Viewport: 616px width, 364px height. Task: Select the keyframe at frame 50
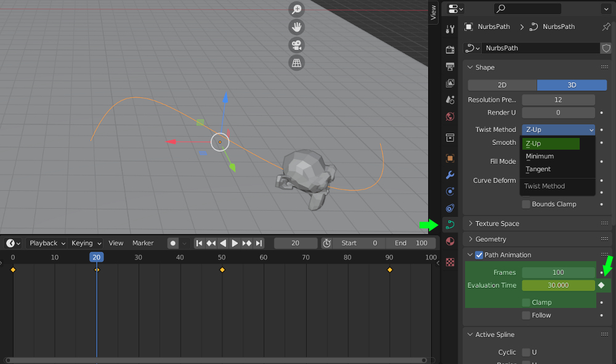(x=222, y=270)
